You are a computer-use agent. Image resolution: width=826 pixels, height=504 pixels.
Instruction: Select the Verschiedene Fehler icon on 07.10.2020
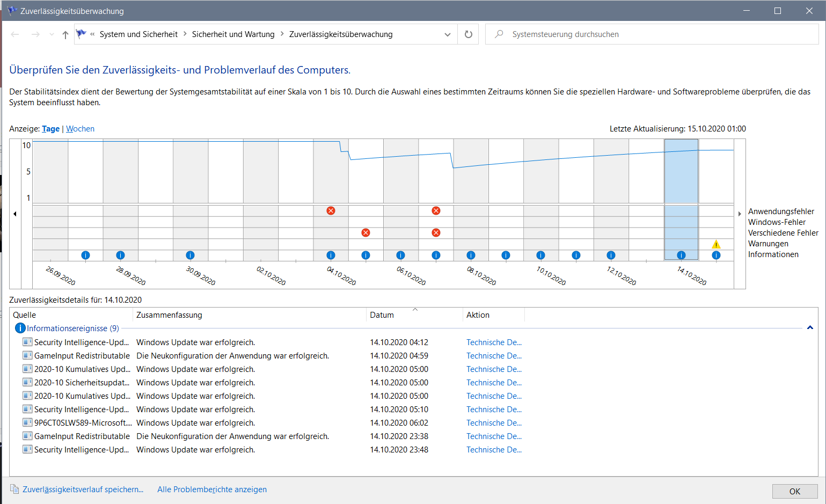point(436,232)
